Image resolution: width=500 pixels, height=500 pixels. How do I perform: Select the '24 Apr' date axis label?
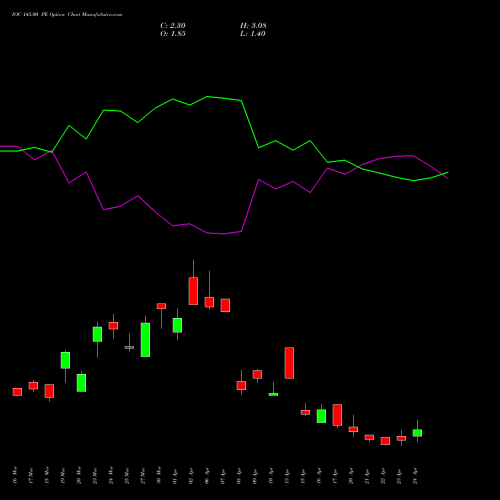click(x=415, y=475)
